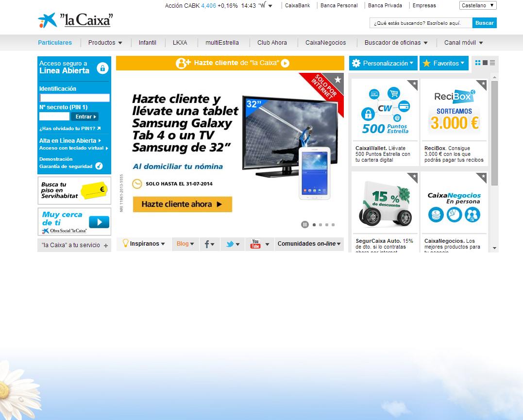Click the la Caixa star logo
Viewport: 523px width, 420px height.
47,20
